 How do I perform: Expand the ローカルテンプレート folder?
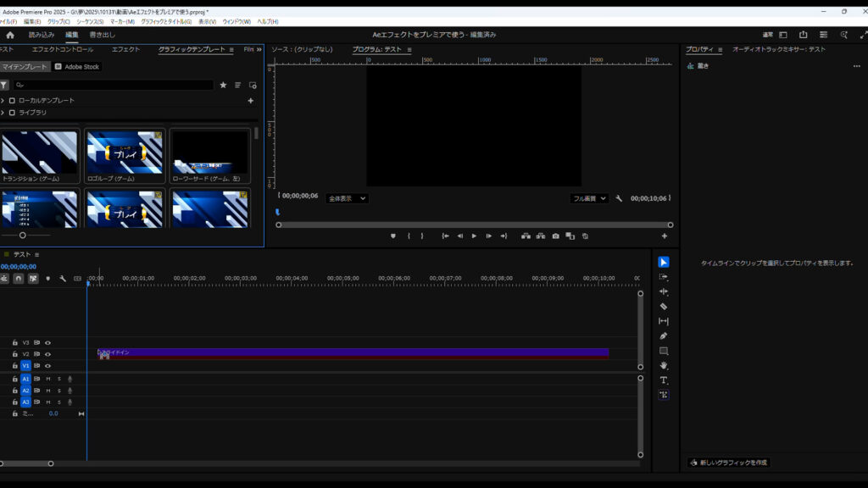point(3,101)
